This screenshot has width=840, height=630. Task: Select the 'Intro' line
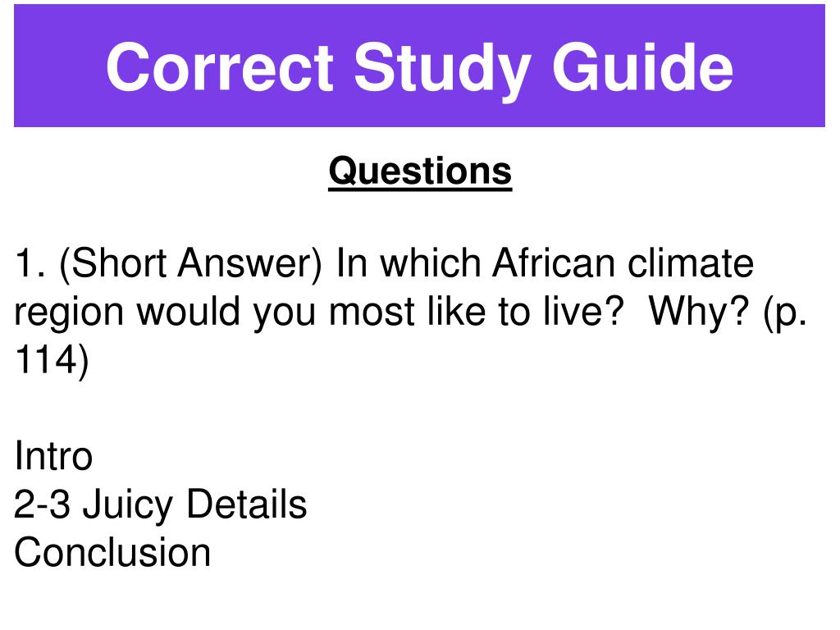(x=53, y=456)
